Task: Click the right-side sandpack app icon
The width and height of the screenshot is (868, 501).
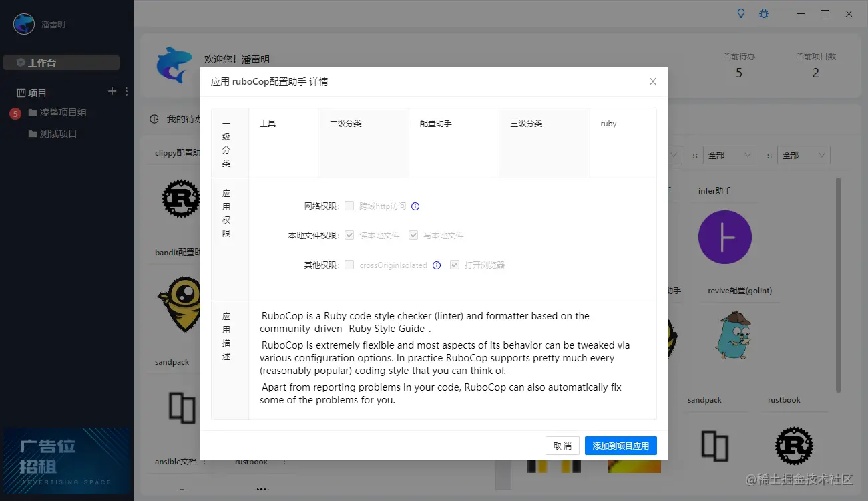Action: point(714,446)
